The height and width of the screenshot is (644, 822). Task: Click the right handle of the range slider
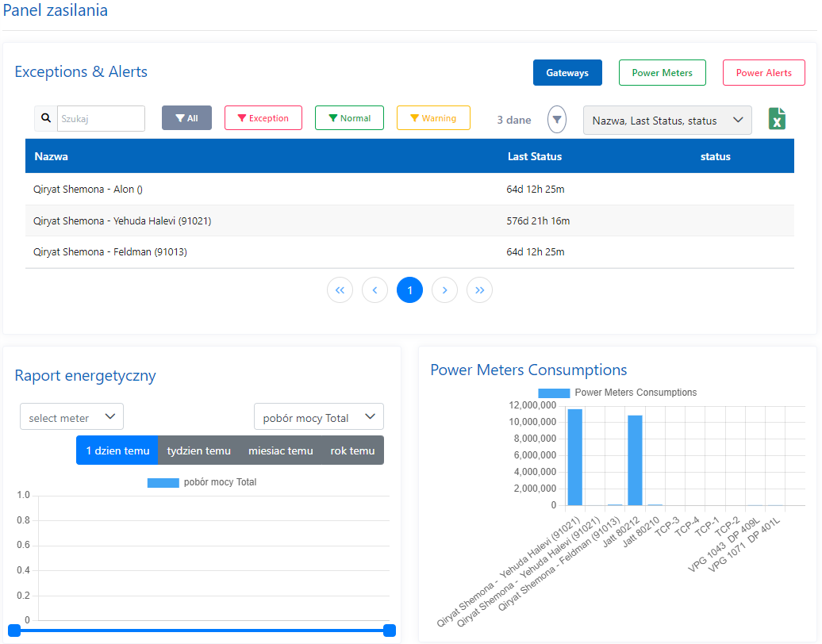[390, 631]
